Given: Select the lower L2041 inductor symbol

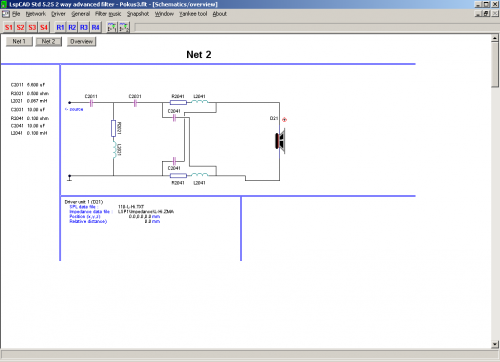Looking at the screenshot, I should tap(200, 175).
